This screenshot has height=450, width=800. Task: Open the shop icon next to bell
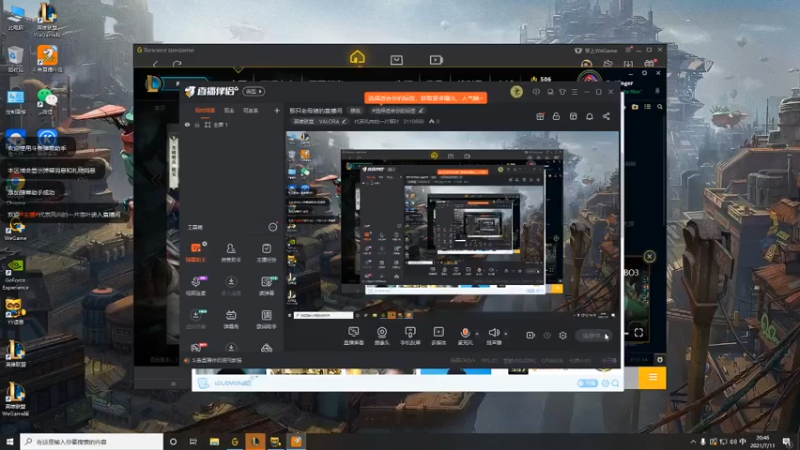573,116
